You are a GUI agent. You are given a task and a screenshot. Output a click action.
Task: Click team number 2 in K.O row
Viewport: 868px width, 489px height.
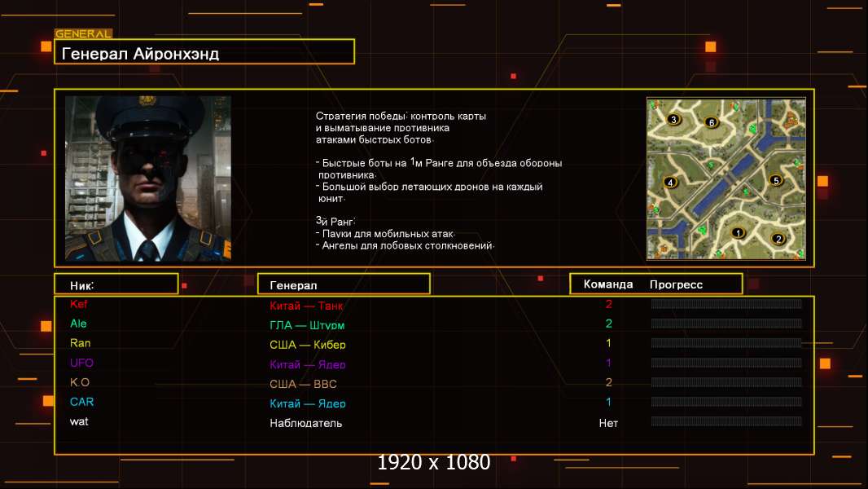(608, 382)
